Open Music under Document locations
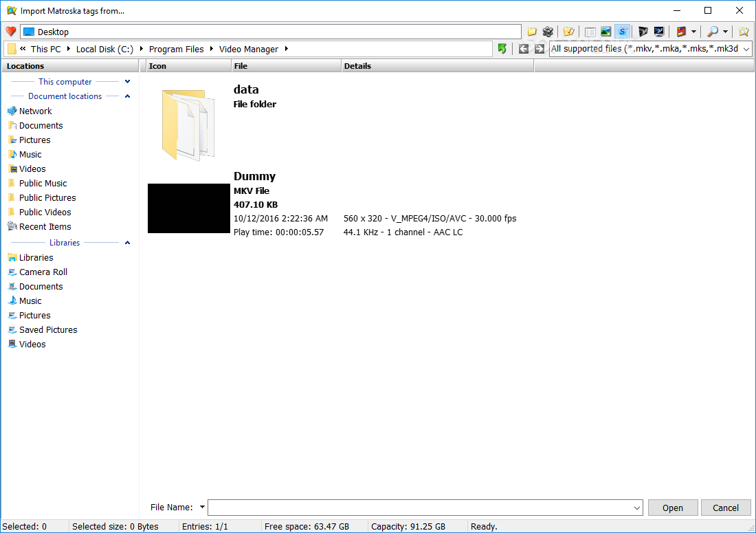The height and width of the screenshot is (533, 756). point(25,154)
